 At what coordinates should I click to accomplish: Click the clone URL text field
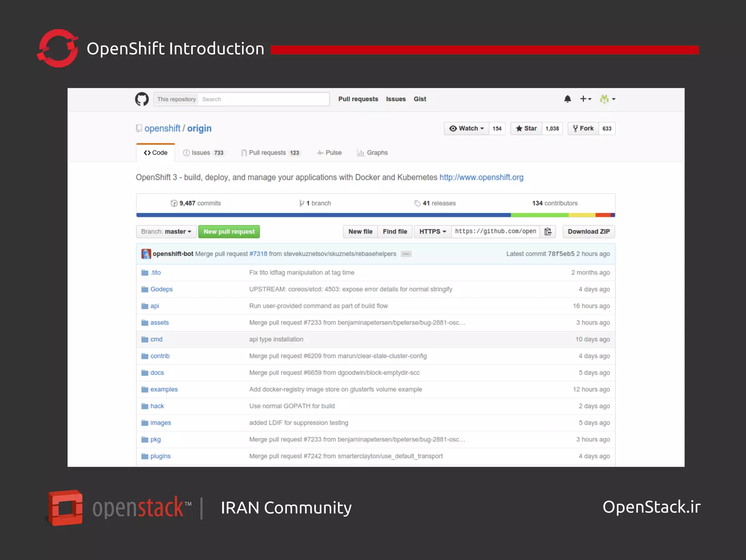coord(495,232)
